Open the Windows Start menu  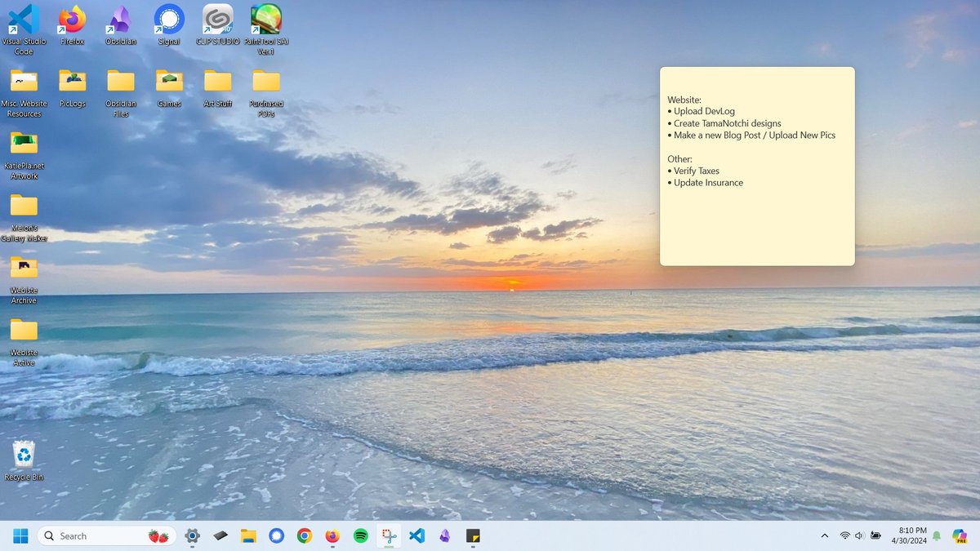[x=20, y=536]
